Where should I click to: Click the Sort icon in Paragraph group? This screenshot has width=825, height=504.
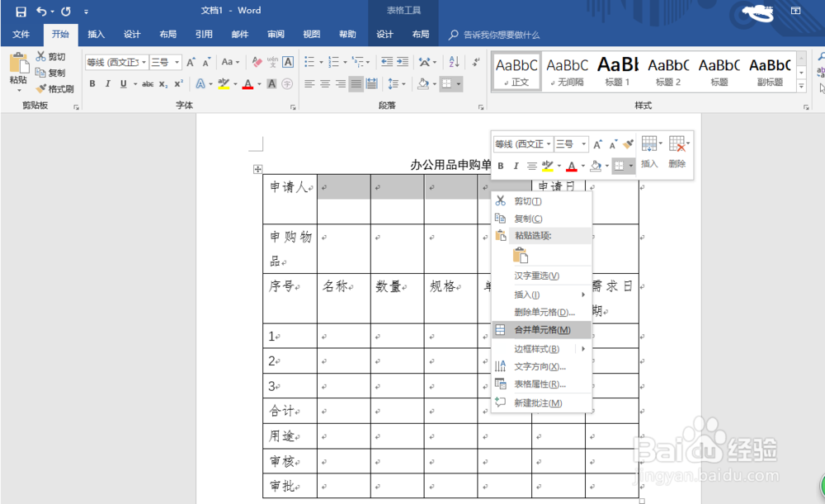455,62
